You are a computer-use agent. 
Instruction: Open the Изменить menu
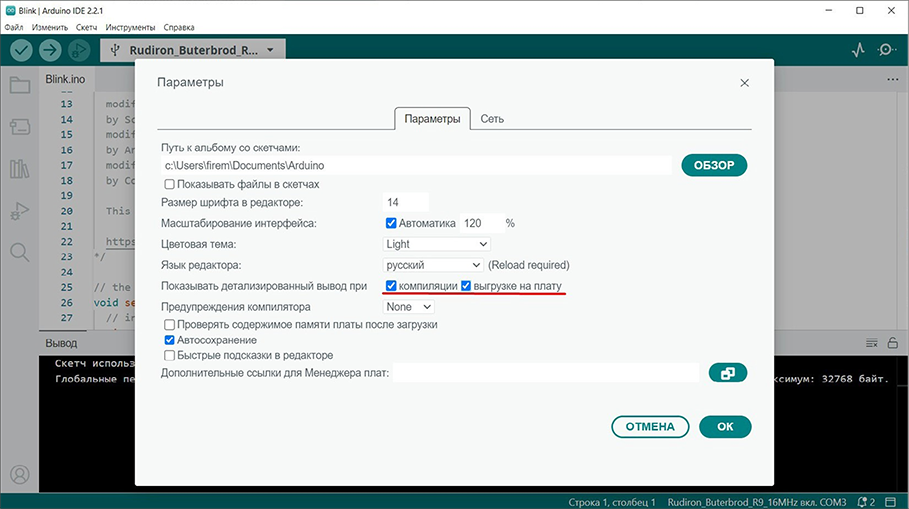(x=50, y=27)
